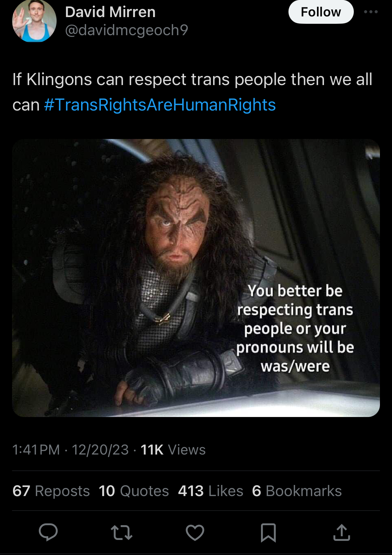Repost this tweet with the arrows icon
Screen dimensions: 392x555
tap(122, 533)
